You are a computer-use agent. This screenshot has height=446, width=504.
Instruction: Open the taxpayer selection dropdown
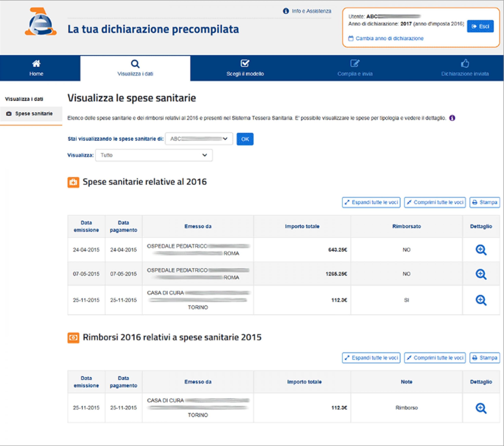[x=199, y=139]
